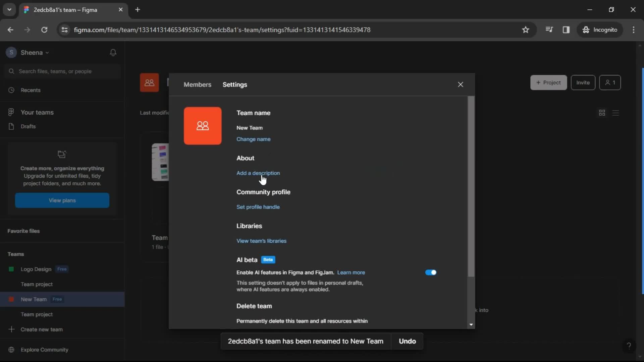This screenshot has height=362, width=644.
Task: Click the Drafts file icon
Action: click(x=11, y=126)
